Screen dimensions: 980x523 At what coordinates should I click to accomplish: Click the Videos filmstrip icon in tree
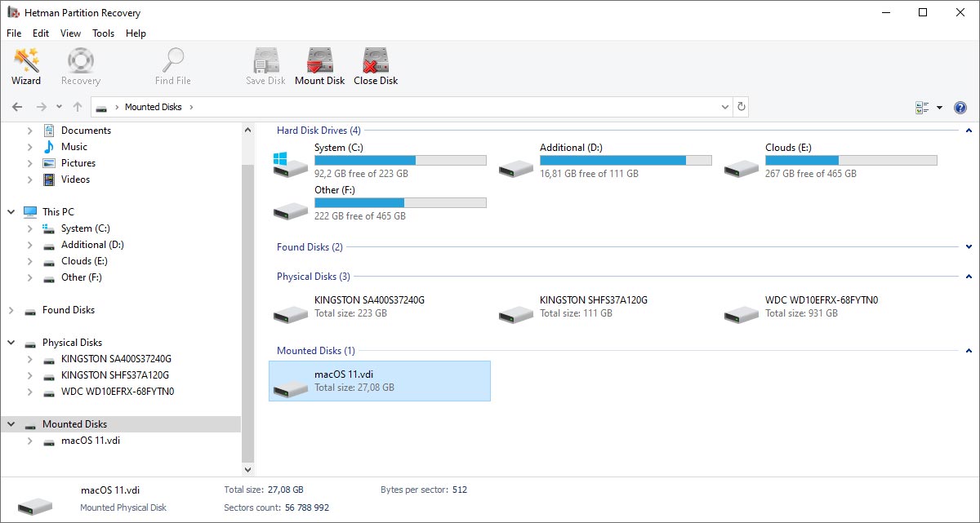click(49, 180)
